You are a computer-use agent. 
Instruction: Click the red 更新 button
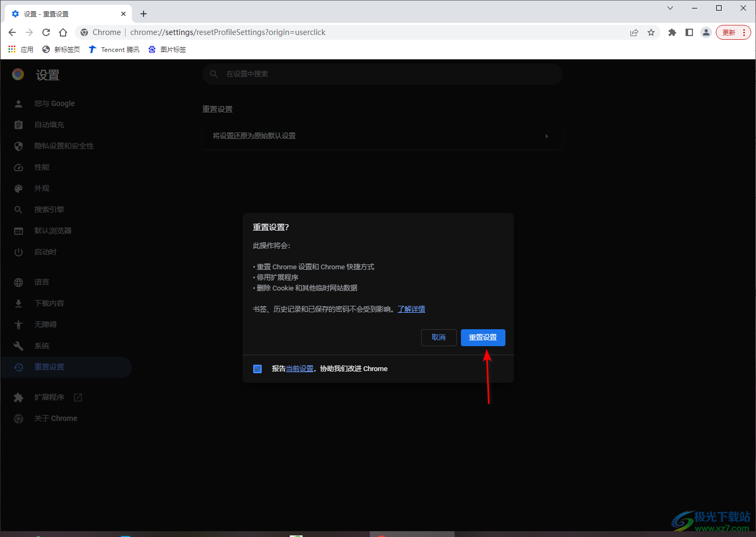pyautogui.click(x=733, y=32)
